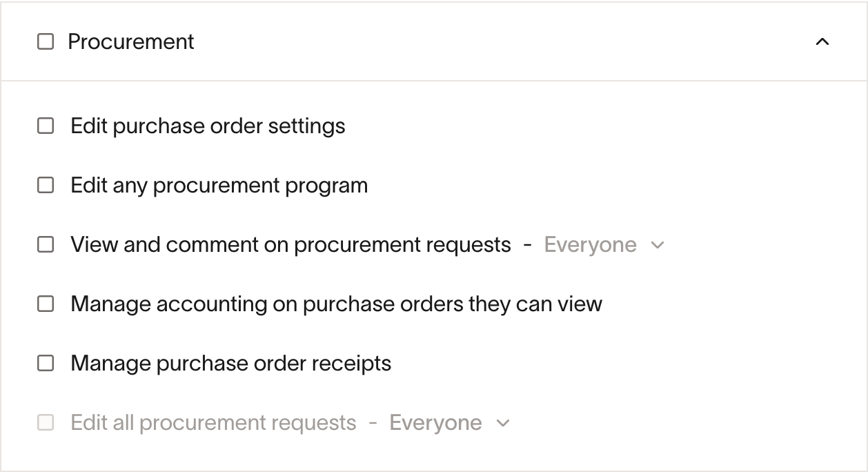Click the View and comment on procurement requests label
868x472 pixels.
[290, 245]
